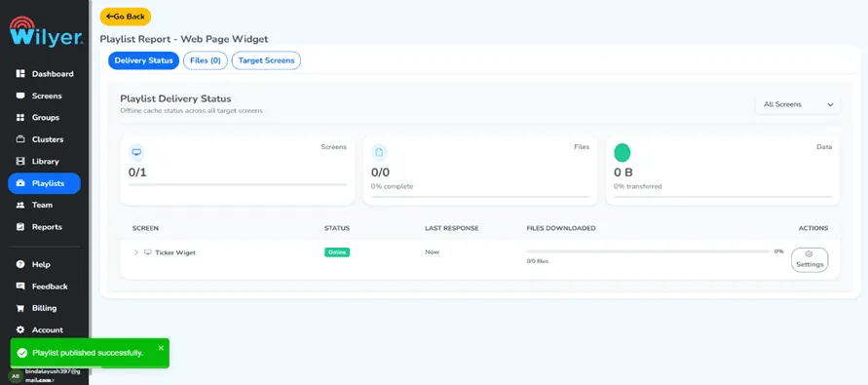Switch to Files (0) tab
Viewport: 868px width, 385px height.
click(x=206, y=60)
